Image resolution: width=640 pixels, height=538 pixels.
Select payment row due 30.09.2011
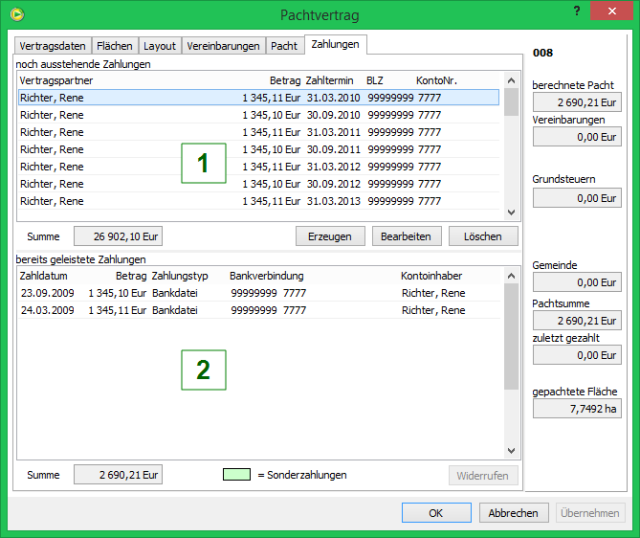(x=259, y=149)
